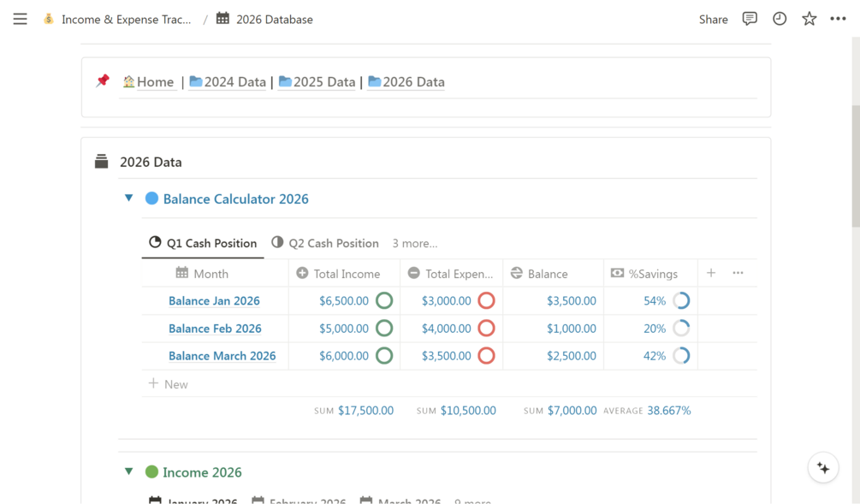Open the three-dot page options menu

click(x=838, y=19)
